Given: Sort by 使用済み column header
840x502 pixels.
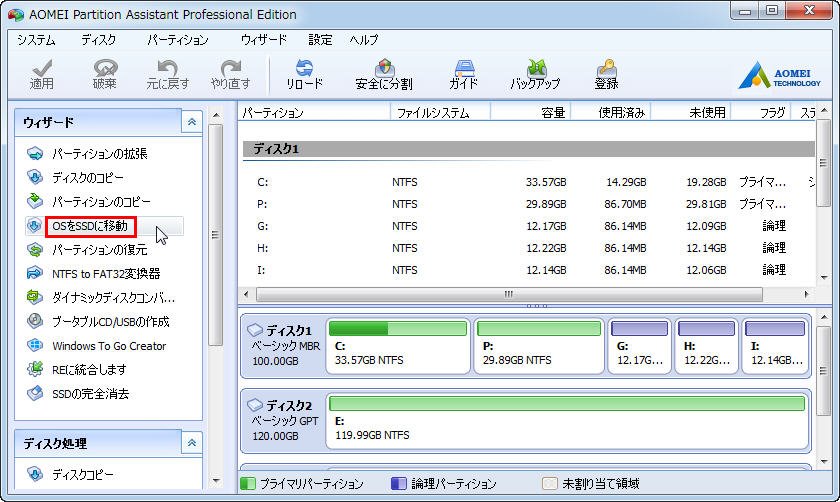Looking at the screenshot, I should point(611,113).
